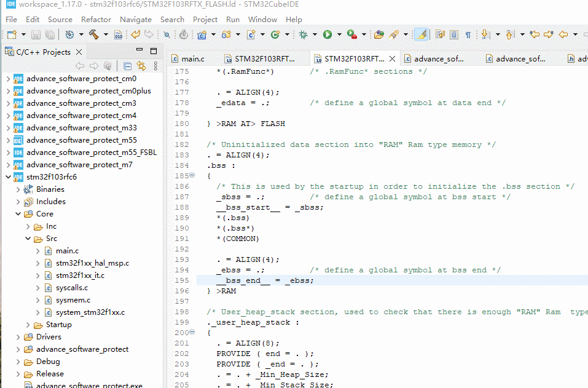Open the Build hammer dropdown arrow
588x388 pixels.
point(106,35)
